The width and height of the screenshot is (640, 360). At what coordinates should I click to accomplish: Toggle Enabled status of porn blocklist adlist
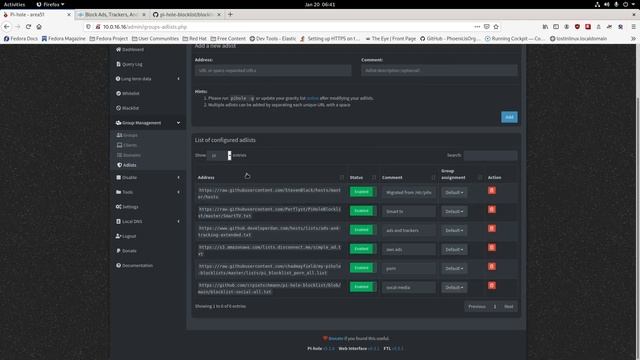click(363, 268)
